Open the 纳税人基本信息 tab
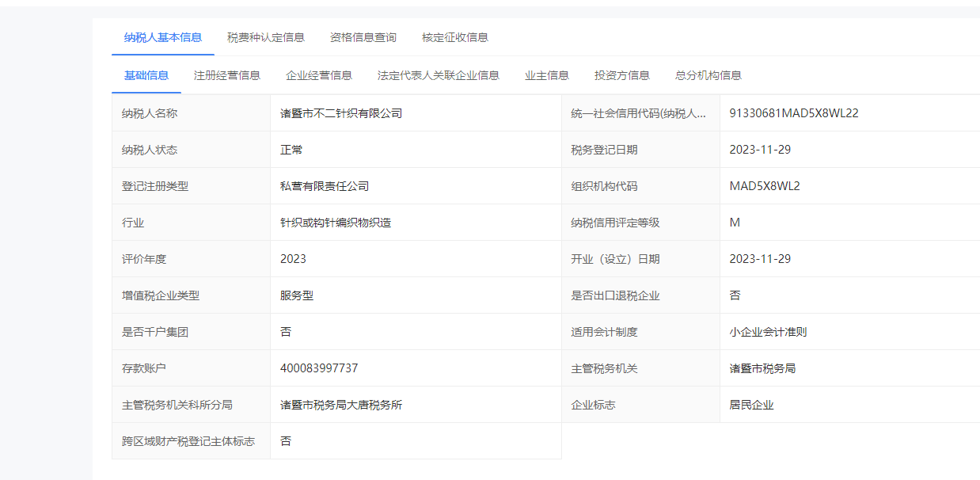Image resolution: width=980 pixels, height=480 pixels. (162, 37)
